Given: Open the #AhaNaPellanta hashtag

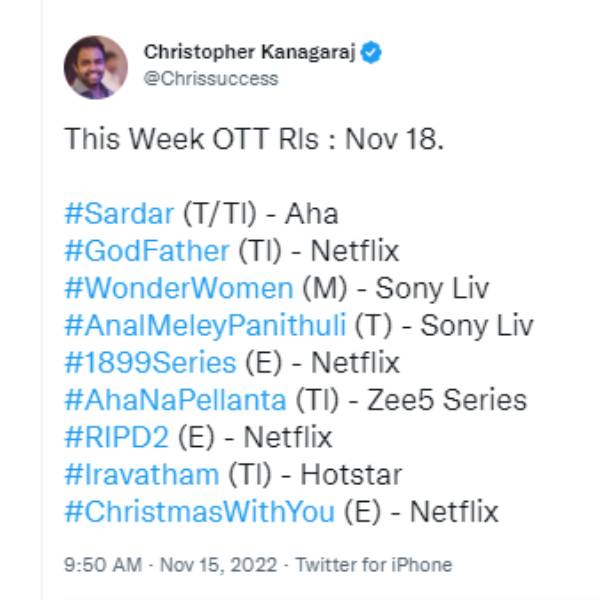Looking at the screenshot, I should tap(175, 400).
